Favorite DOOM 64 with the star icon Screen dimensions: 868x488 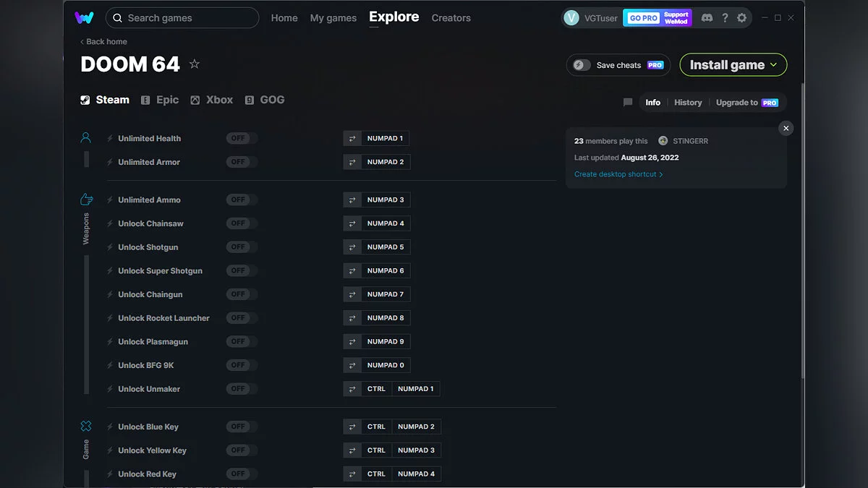tap(194, 64)
